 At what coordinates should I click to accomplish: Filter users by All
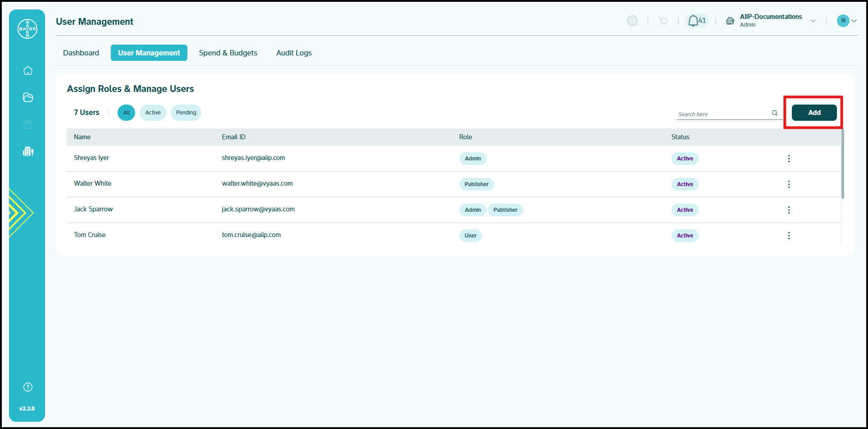(127, 113)
